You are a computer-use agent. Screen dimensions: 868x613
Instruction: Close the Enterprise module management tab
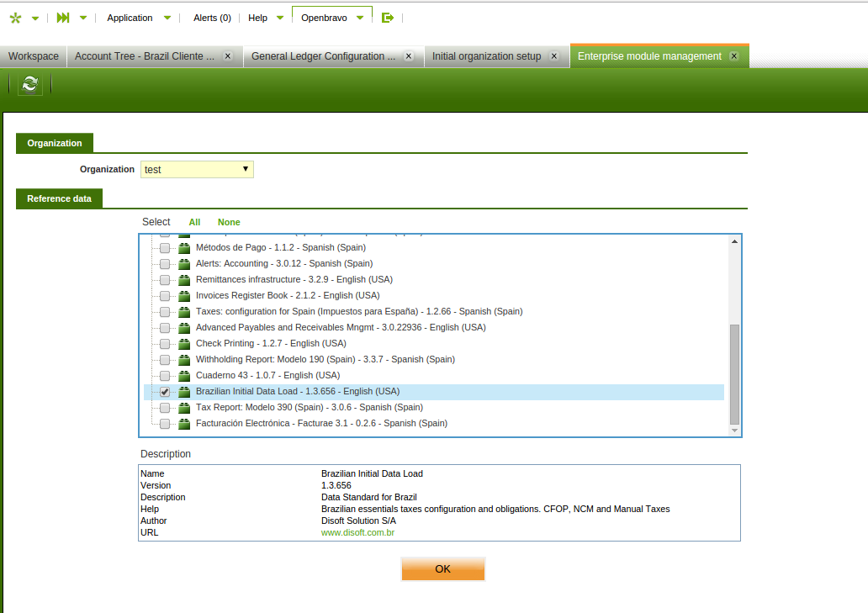point(734,56)
